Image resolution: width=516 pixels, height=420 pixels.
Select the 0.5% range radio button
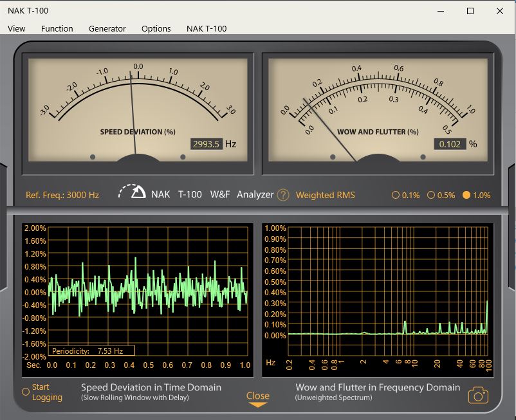(431, 195)
